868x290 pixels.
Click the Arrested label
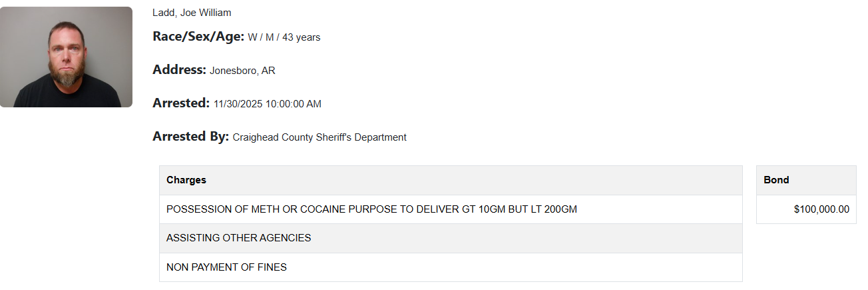(181, 103)
